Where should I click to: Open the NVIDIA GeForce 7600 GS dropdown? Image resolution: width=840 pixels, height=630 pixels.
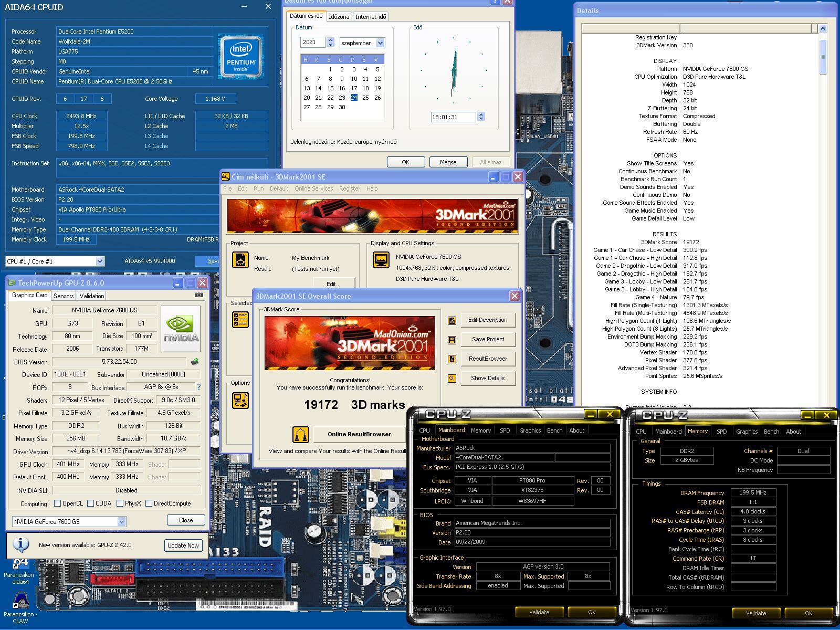pyautogui.click(x=121, y=521)
